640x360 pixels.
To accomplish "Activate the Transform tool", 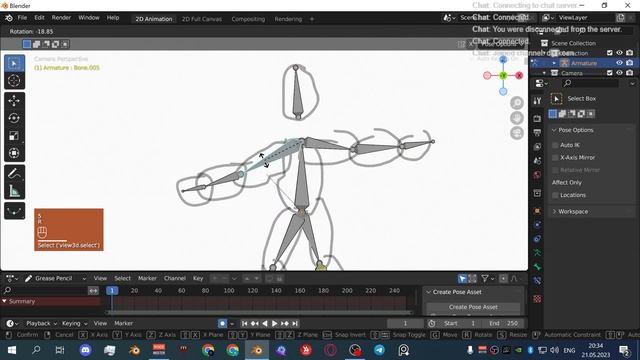I will point(14,153).
